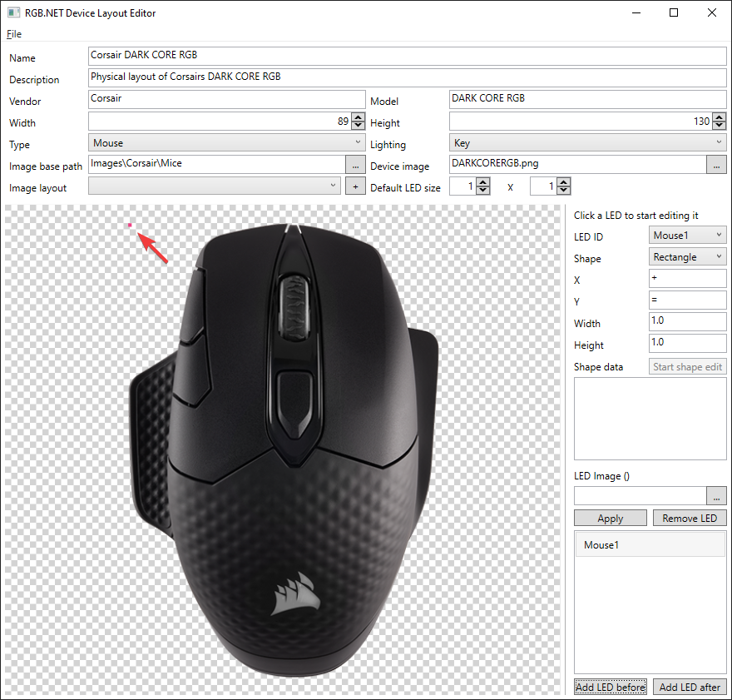Viewport: 732px width, 700px height.
Task: Open the Shape dropdown showing Rectangle
Action: 688,256
